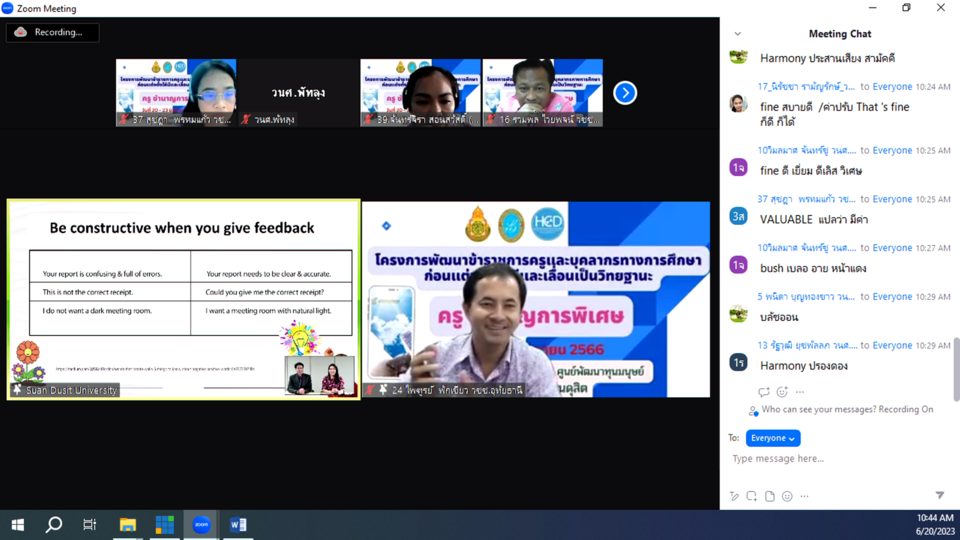This screenshot has height=540, width=960.
Task: Click sender name 37 สุชฎา in chat
Action: click(806, 199)
